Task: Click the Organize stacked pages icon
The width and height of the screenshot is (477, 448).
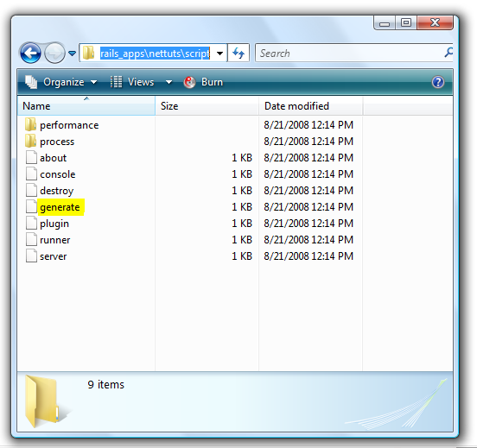Action: [31, 82]
